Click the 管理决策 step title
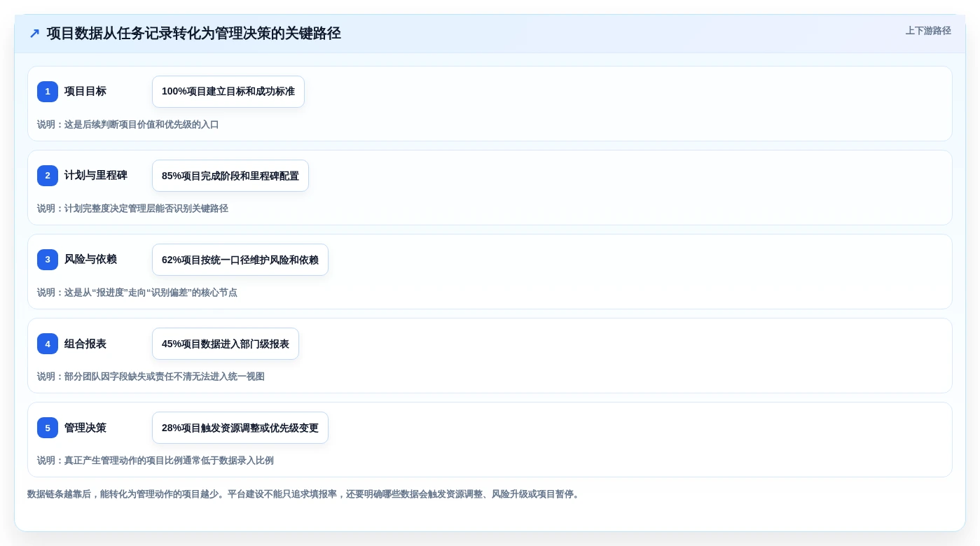This screenshot has height=546, width=980. (85, 428)
